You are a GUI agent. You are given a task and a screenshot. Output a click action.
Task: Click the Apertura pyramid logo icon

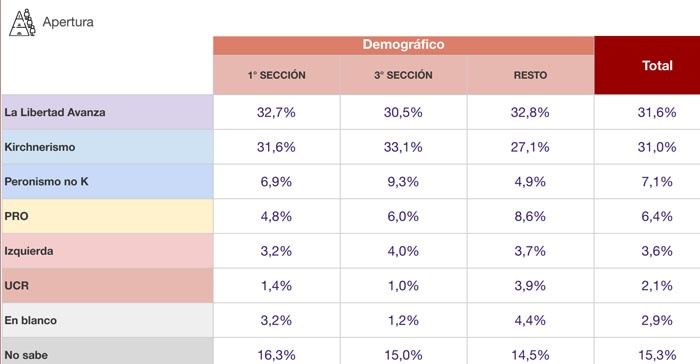[x=22, y=22]
